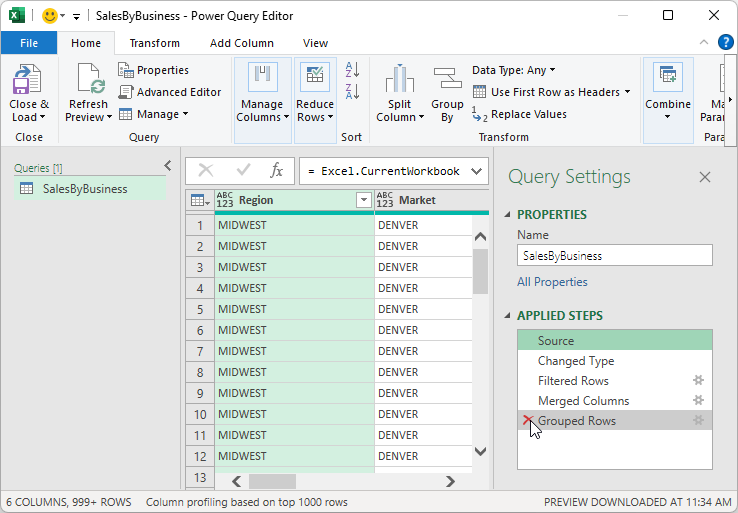
Task: Click the Close & Load icon
Action: [x=27, y=79]
